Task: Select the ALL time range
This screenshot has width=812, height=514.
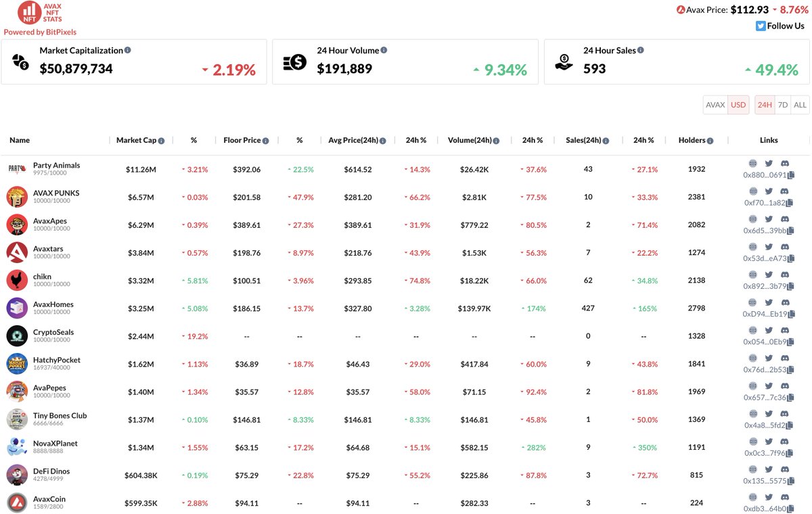Action: (800, 105)
